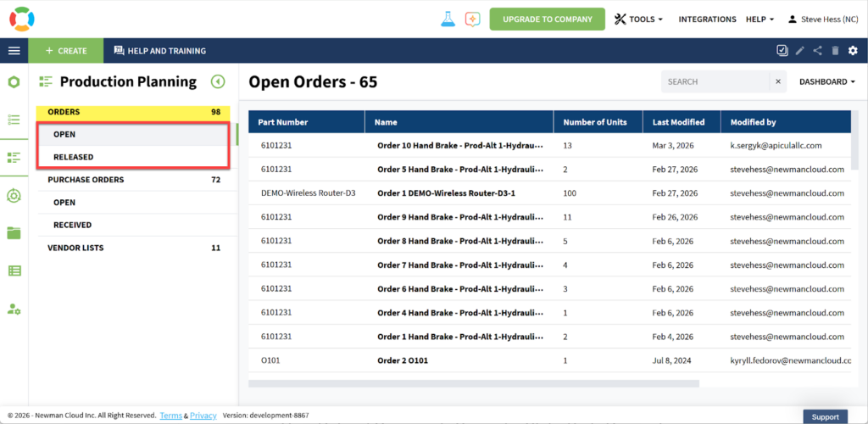This screenshot has height=424, width=868.
Task: Click the trash delete icon
Action: (x=835, y=51)
